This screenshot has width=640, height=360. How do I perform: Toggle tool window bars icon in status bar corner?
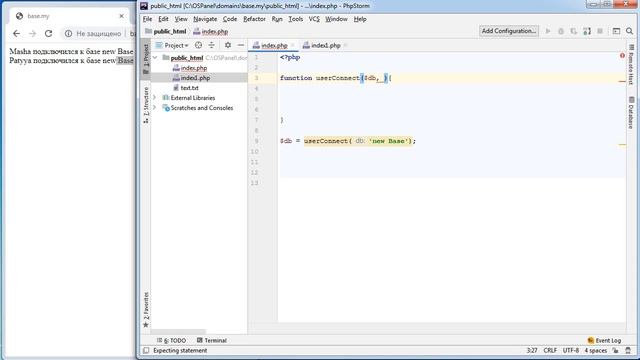click(146, 350)
